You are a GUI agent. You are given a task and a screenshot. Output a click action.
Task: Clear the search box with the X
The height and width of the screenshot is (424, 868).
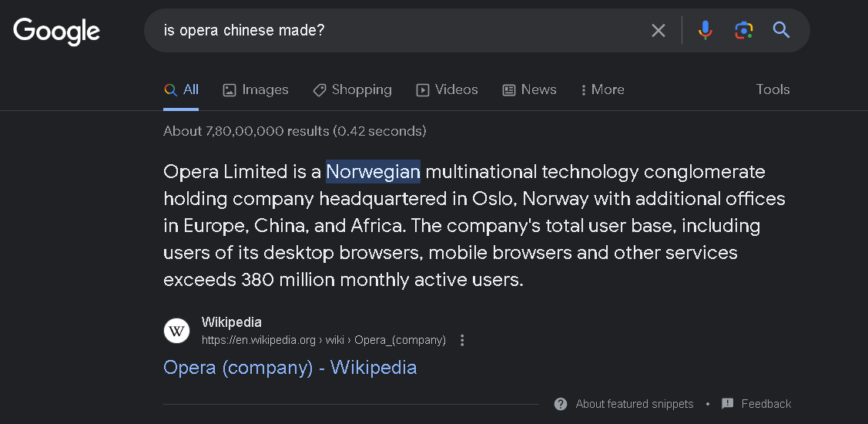[x=659, y=30]
